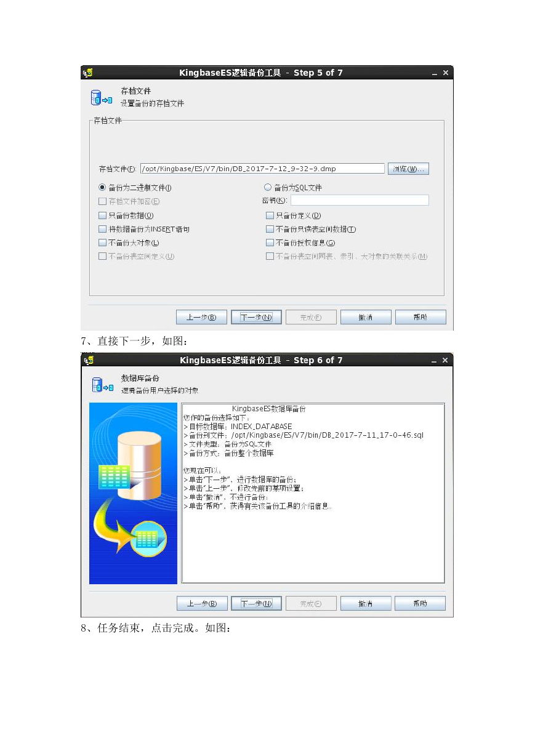The height and width of the screenshot is (756, 535).
Task: Minimize the Step 5 backup tool window
Action: [x=435, y=73]
